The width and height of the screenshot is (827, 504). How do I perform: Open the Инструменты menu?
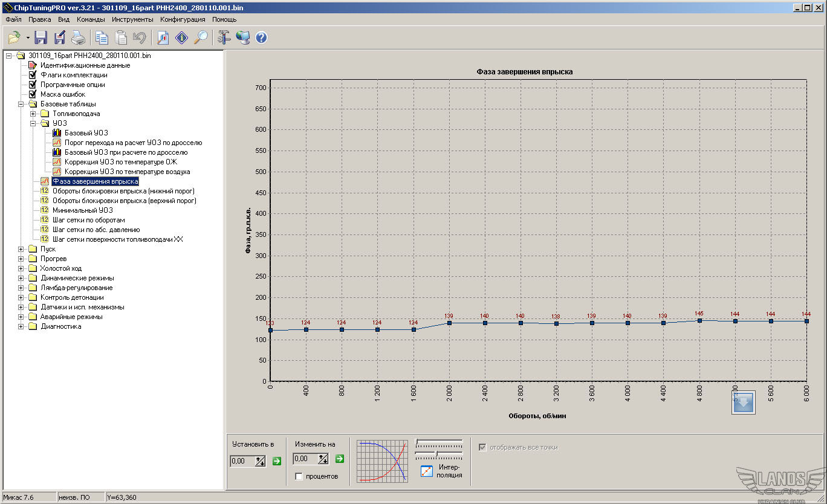click(132, 19)
